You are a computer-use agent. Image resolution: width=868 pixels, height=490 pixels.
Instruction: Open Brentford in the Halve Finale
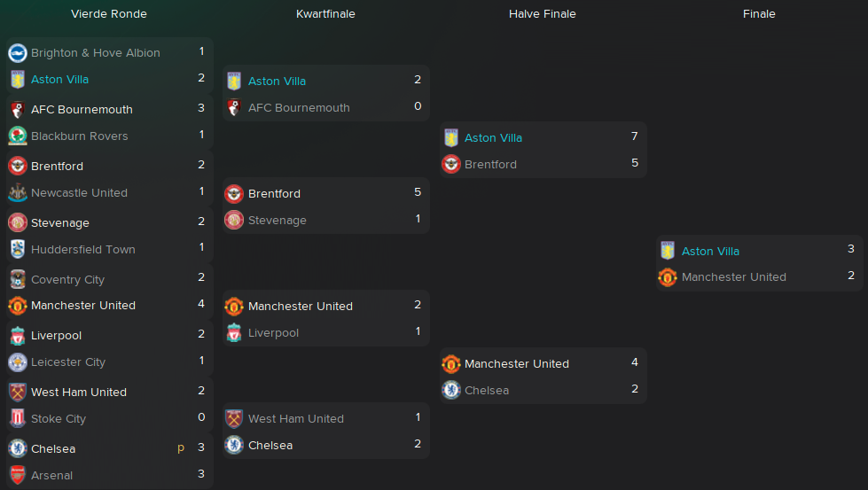click(x=490, y=164)
